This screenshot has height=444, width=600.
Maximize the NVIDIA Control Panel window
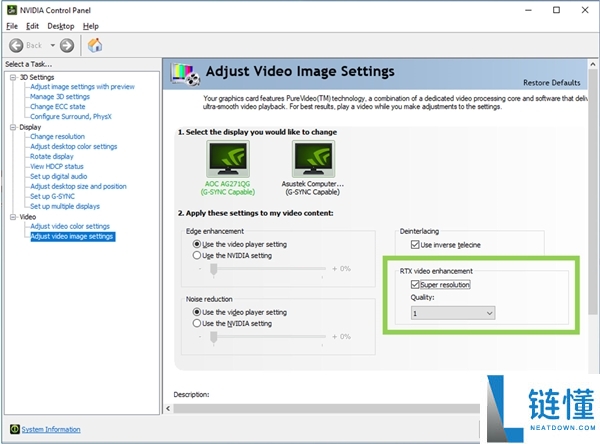556,10
